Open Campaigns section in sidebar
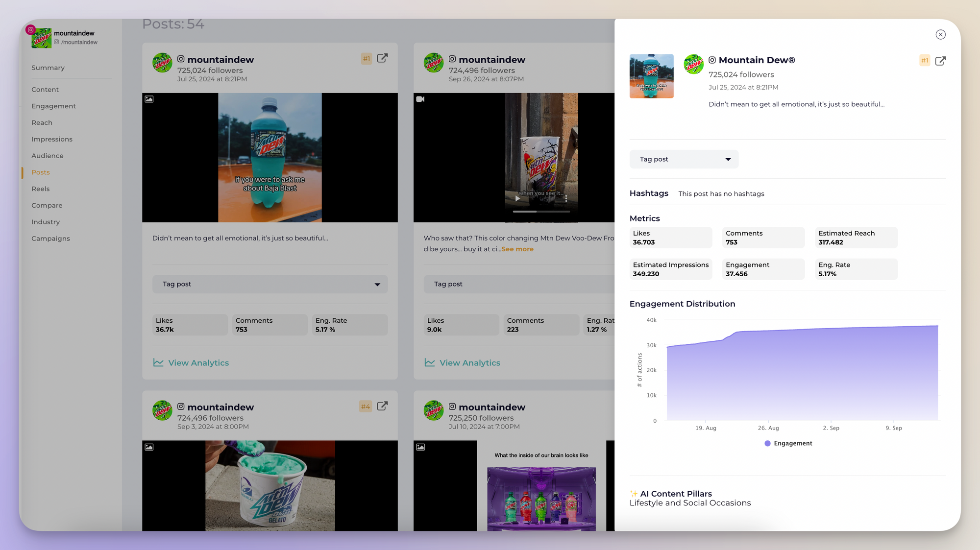 50,239
